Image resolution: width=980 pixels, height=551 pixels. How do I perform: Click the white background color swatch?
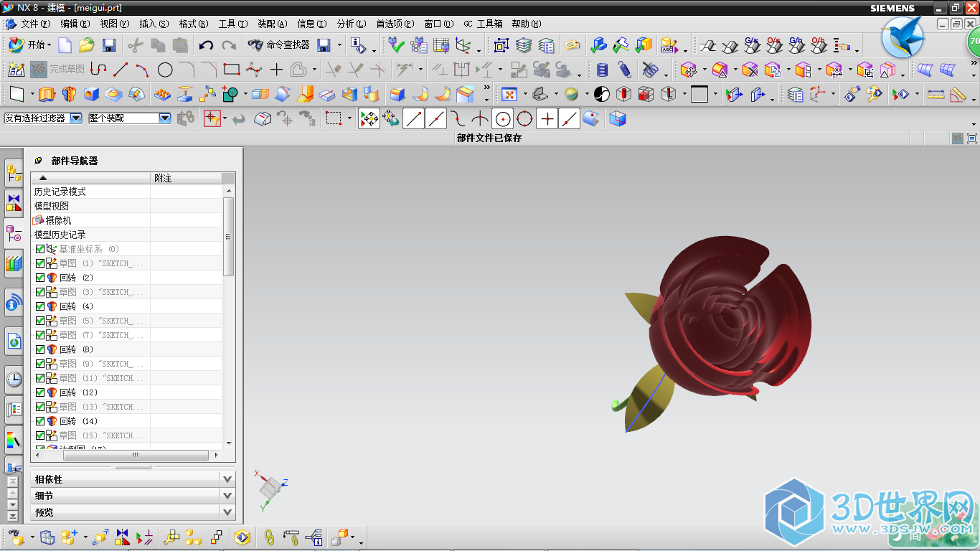(x=699, y=94)
